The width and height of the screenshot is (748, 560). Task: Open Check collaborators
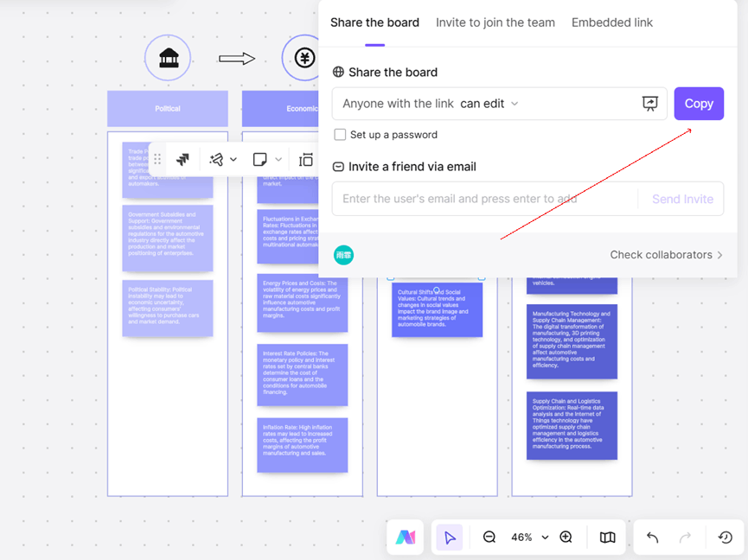coord(666,255)
